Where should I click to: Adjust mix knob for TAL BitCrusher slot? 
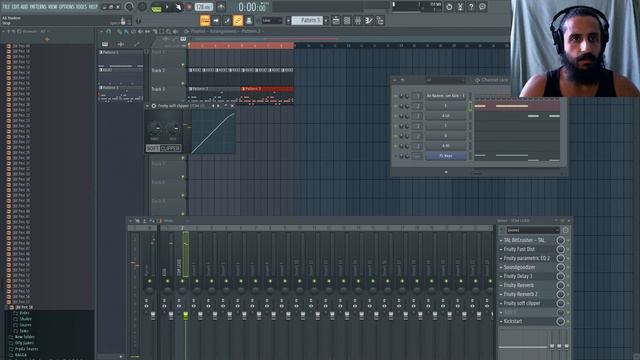tap(560, 240)
